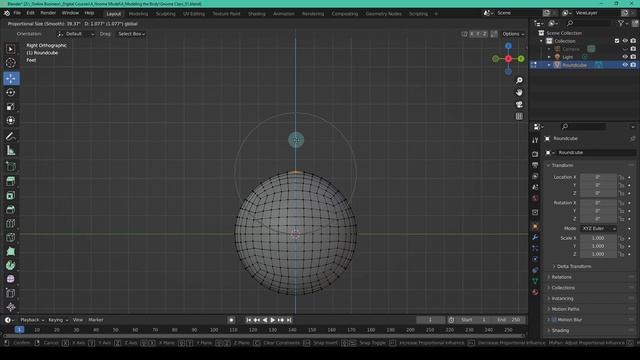
Task: Expand the Instancing panel
Action: pyautogui.click(x=562, y=298)
